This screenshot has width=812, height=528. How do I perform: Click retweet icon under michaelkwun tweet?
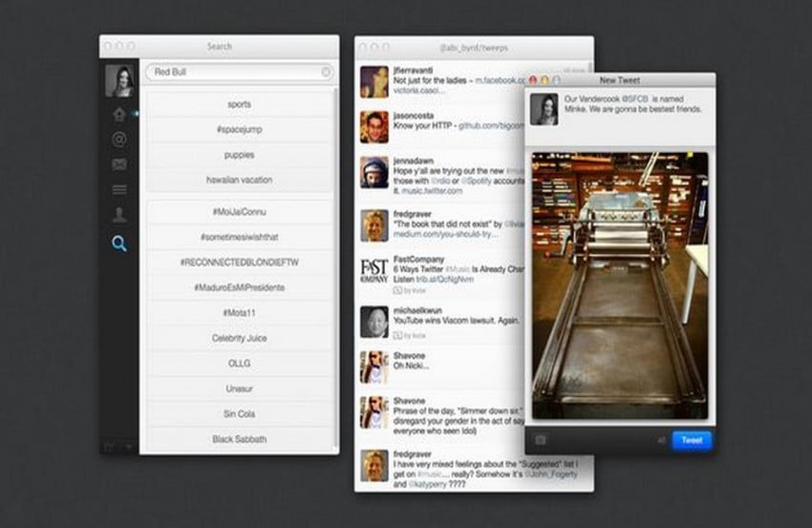tap(397, 335)
